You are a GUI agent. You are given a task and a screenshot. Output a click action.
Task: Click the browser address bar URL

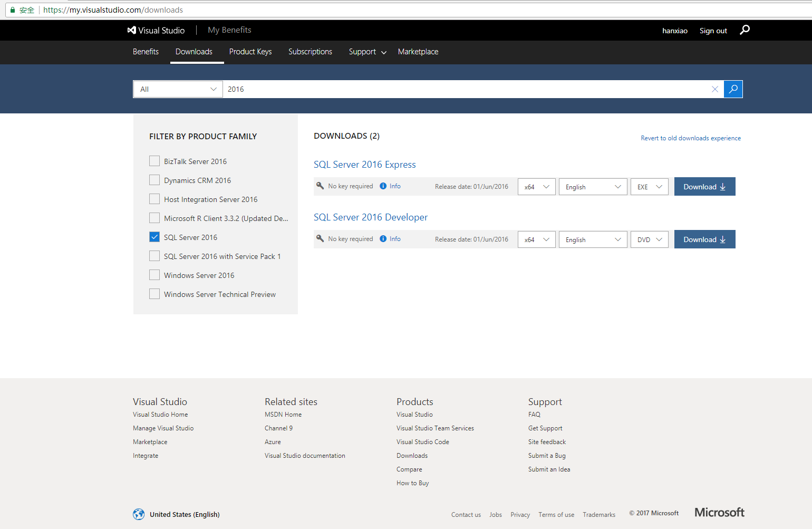click(113, 10)
